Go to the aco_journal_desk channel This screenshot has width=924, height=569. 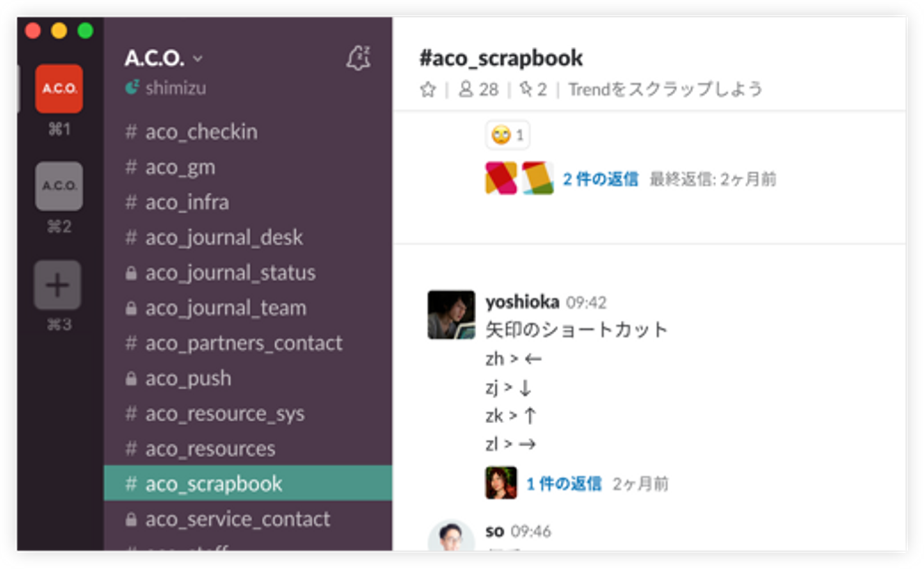pos(223,238)
